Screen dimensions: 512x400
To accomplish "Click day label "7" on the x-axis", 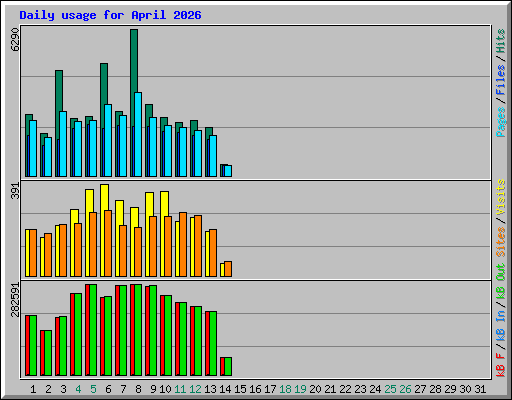I will click(123, 389).
